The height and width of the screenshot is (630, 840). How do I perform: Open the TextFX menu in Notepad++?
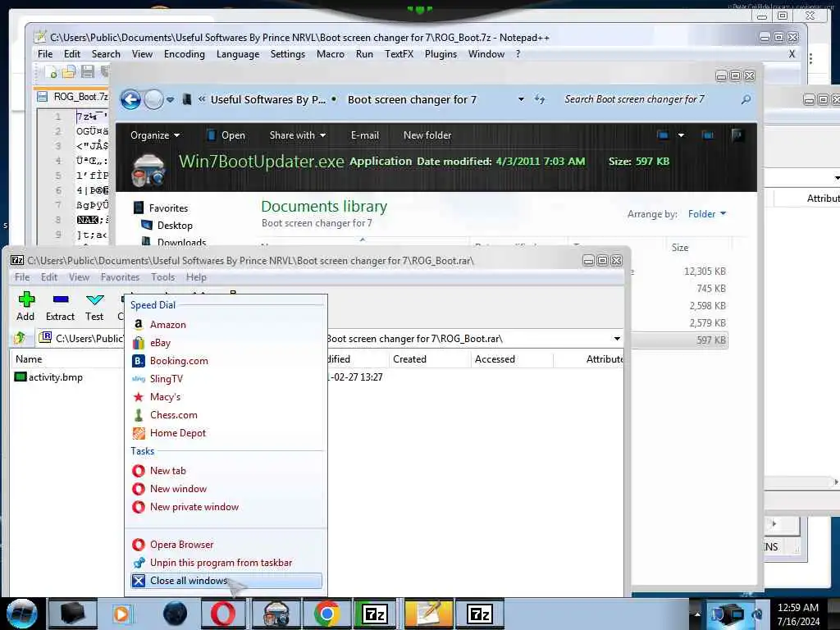399,54
